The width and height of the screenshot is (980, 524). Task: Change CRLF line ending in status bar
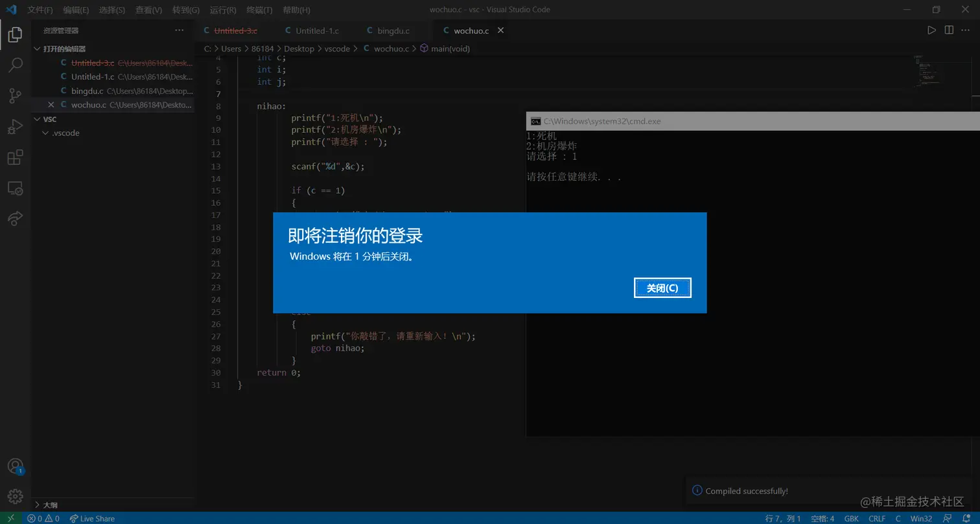tap(877, 518)
